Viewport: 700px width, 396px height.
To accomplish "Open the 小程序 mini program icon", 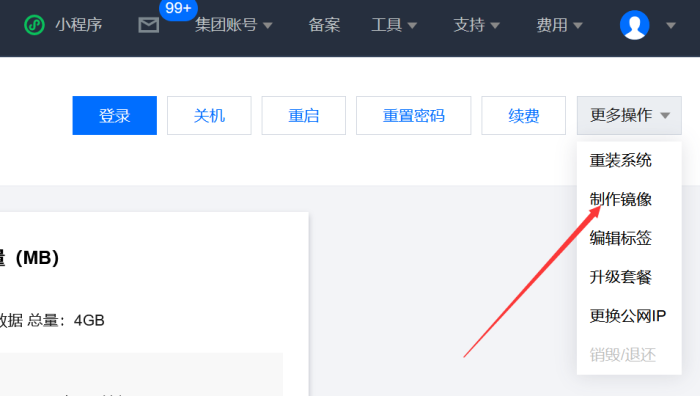I will coord(34,25).
